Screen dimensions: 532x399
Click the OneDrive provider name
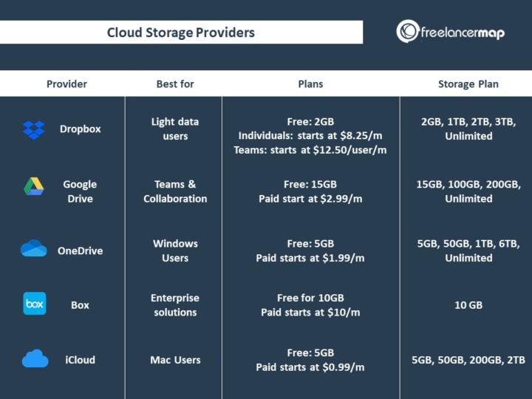tap(80, 250)
